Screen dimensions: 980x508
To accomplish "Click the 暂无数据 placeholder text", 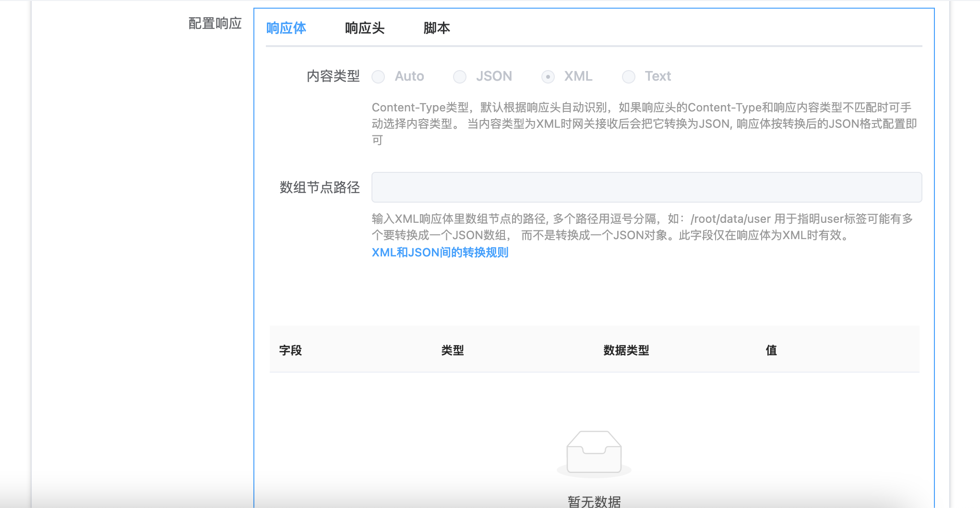I will pos(594,502).
